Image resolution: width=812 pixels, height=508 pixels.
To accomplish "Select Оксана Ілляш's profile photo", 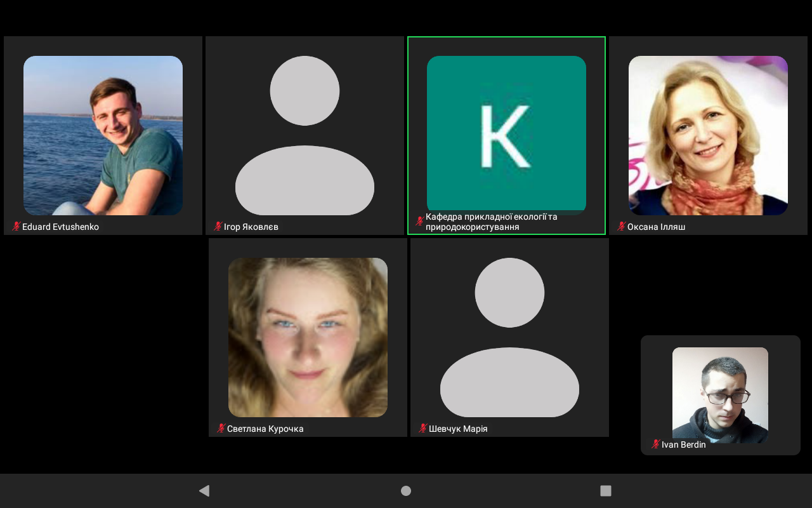I will coord(708,135).
